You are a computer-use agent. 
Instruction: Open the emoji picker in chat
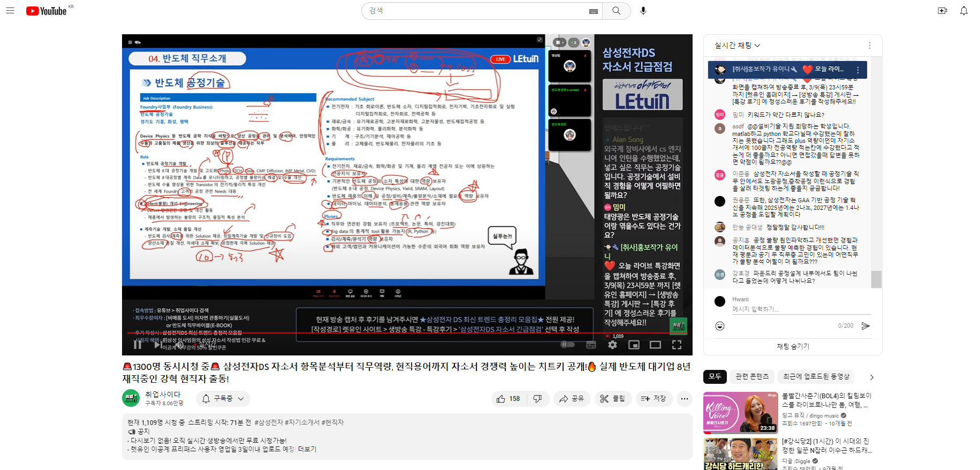(720, 326)
